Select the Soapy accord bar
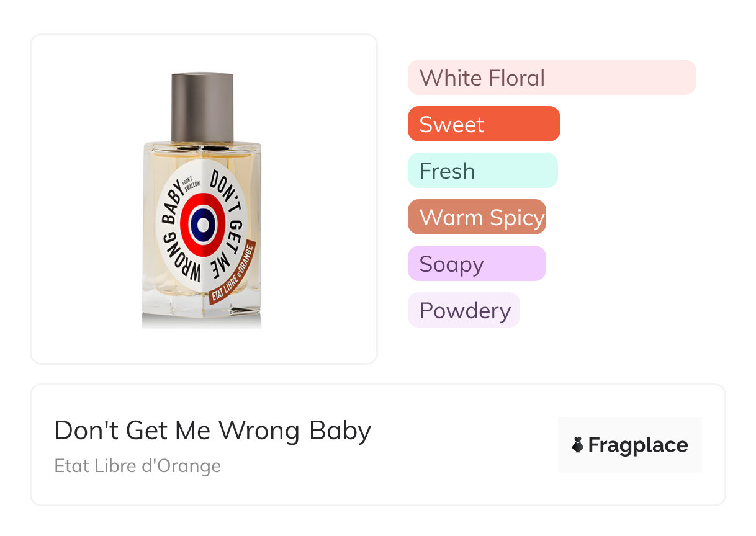The height and width of the screenshot is (536, 756). pos(477,264)
